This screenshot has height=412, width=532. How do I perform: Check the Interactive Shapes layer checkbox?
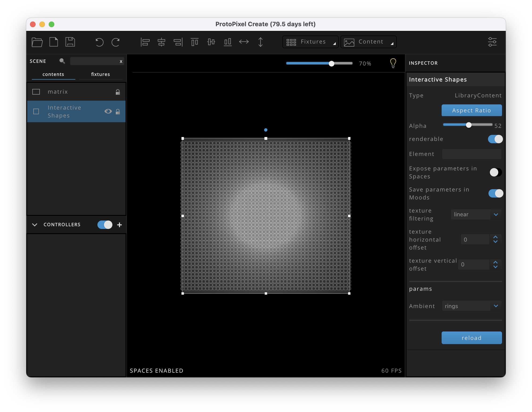tap(36, 111)
